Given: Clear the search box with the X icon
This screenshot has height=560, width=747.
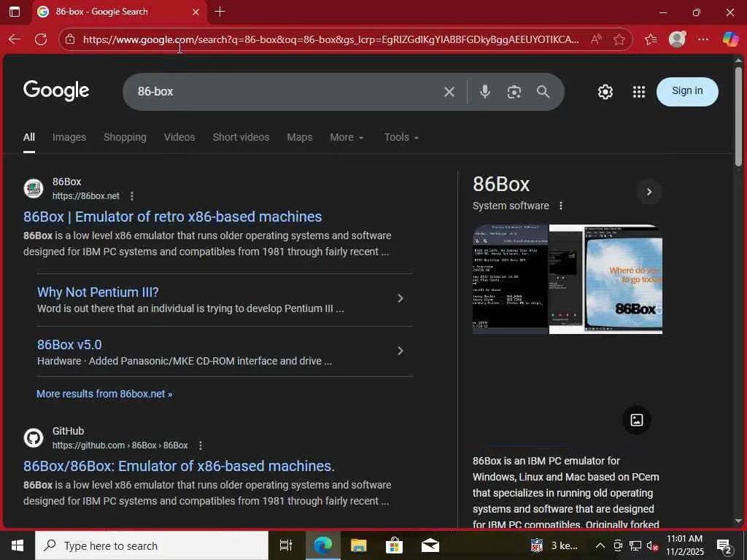Looking at the screenshot, I should [x=449, y=92].
